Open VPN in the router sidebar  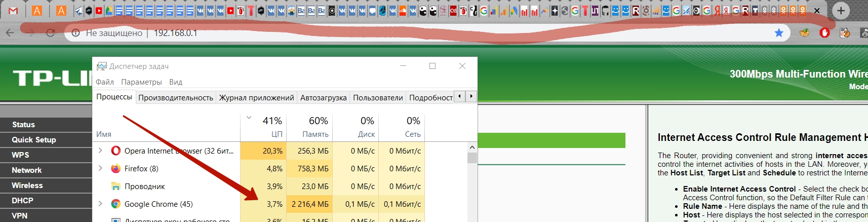[46, 215]
